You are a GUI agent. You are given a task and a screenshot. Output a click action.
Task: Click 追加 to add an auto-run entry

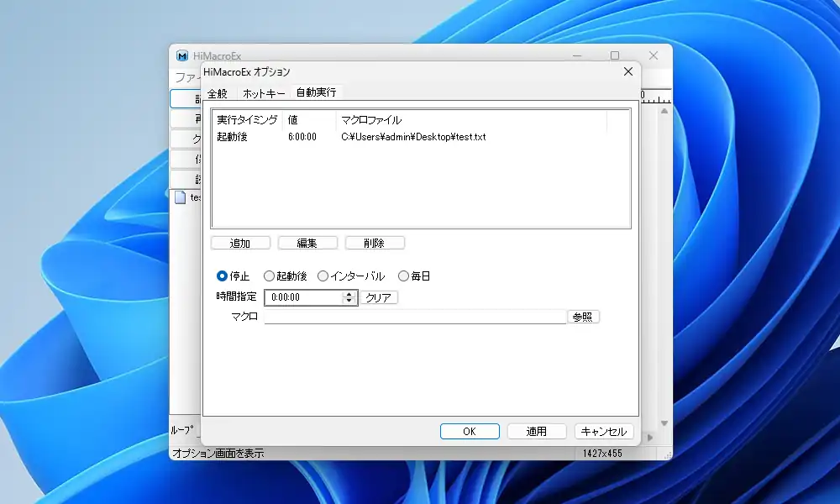(x=241, y=242)
